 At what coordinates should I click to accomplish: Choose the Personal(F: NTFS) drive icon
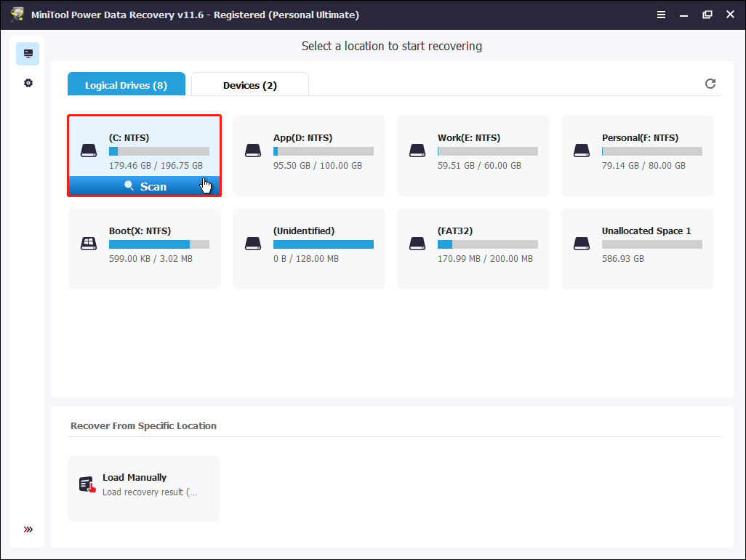[x=581, y=151]
